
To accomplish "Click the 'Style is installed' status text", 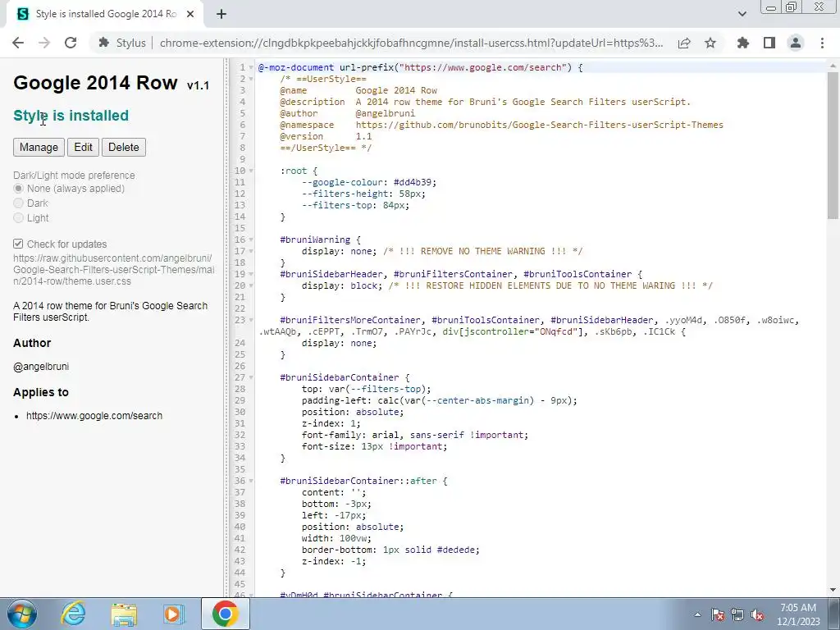I will click(71, 115).
